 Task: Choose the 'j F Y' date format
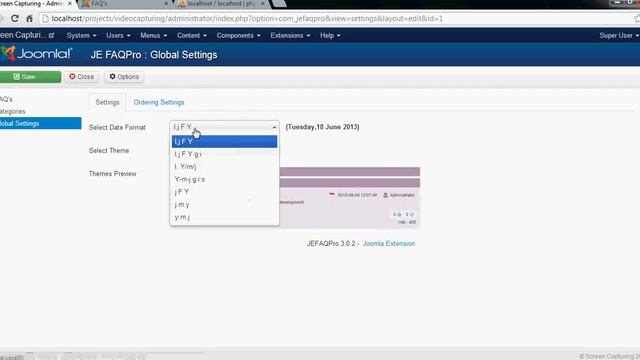224,192
